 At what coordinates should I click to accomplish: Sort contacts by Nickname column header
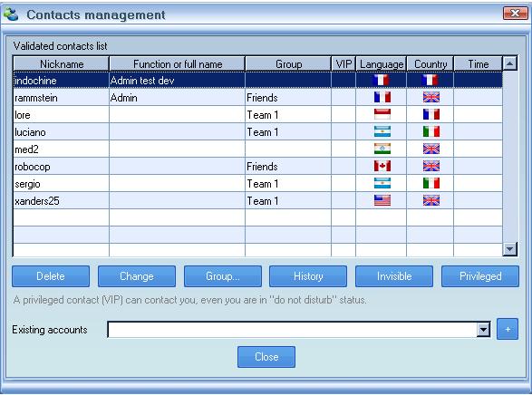point(61,63)
